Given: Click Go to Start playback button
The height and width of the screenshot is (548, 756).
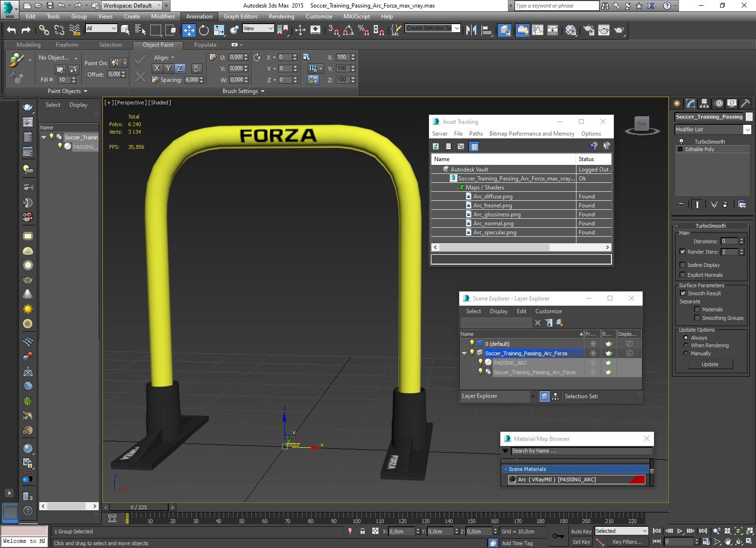Looking at the screenshot, I should click(x=657, y=531).
